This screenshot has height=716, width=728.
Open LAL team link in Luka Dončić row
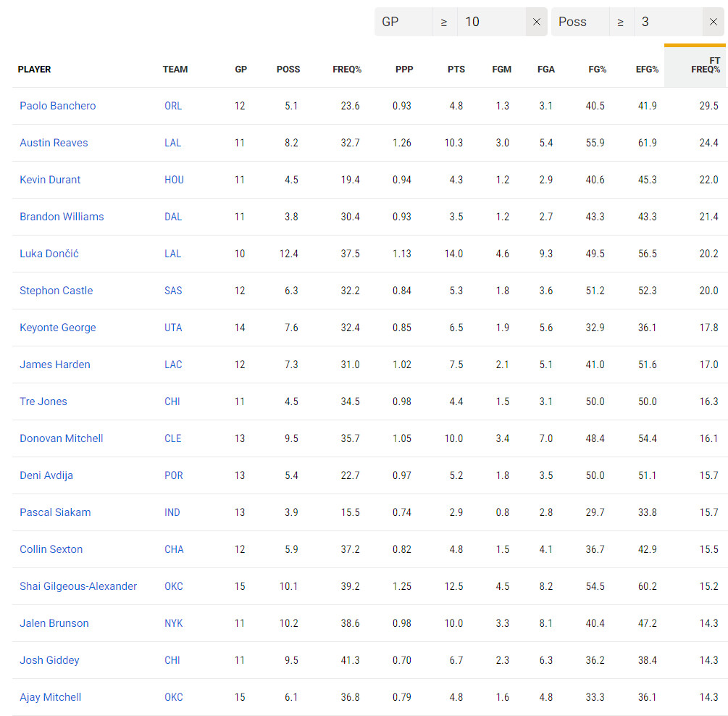pos(172,254)
